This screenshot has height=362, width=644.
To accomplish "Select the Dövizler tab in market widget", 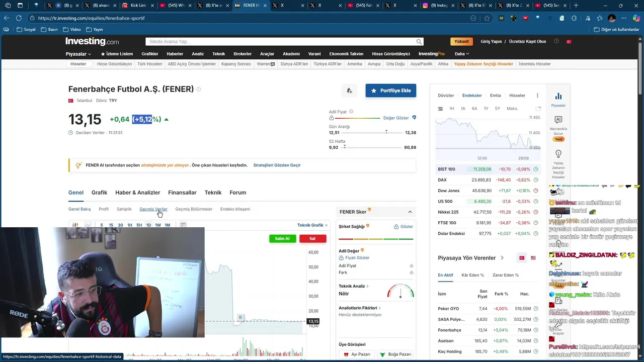I will 446,96.
